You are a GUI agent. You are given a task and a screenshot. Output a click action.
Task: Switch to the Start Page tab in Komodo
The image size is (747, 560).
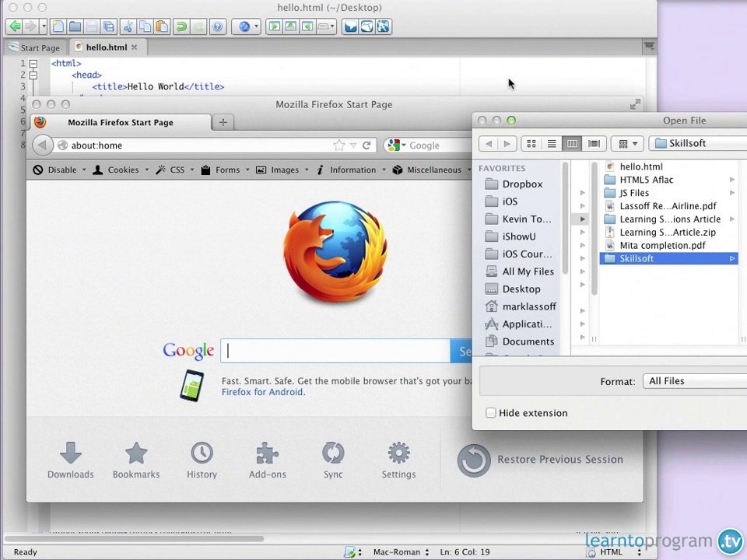tap(35, 47)
